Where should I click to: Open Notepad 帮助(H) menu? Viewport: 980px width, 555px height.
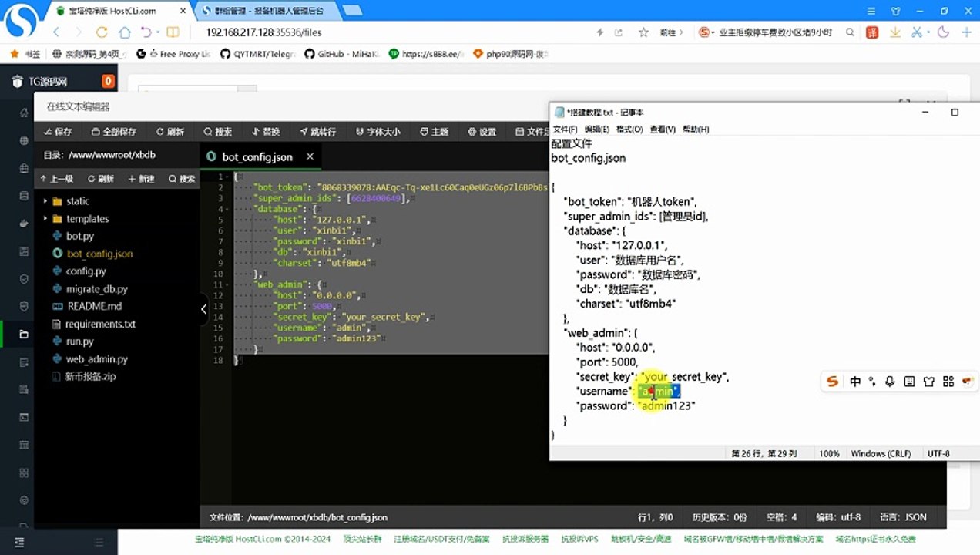696,129
